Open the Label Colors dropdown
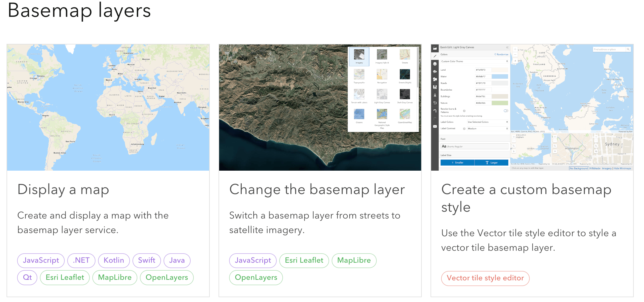The height and width of the screenshot is (302, 644). coord(488,122)
